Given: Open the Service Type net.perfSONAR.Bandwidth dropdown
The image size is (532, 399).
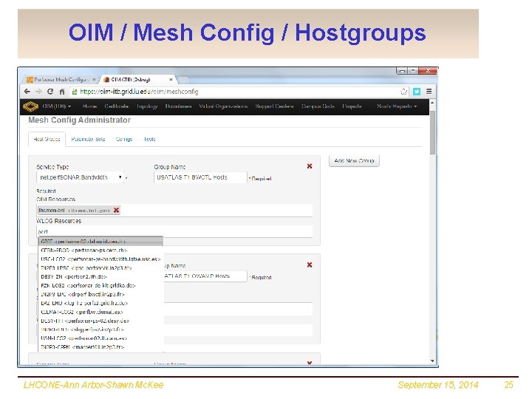Looking at the screenshot, I should pos(80,177).
